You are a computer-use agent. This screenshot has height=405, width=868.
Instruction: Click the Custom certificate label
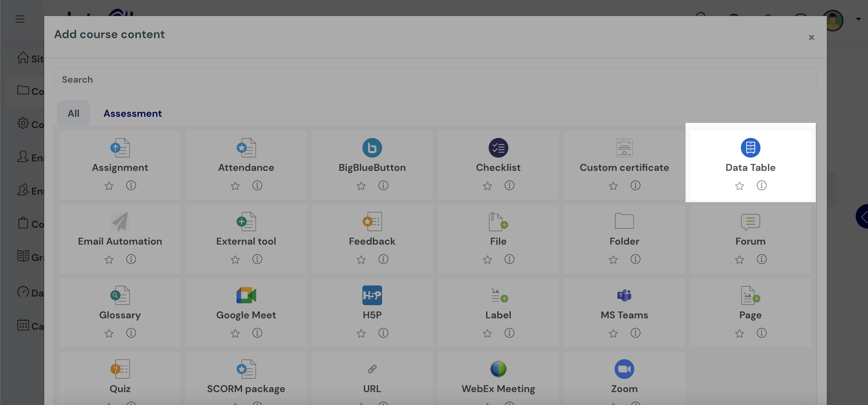click(x=624, y=167)
